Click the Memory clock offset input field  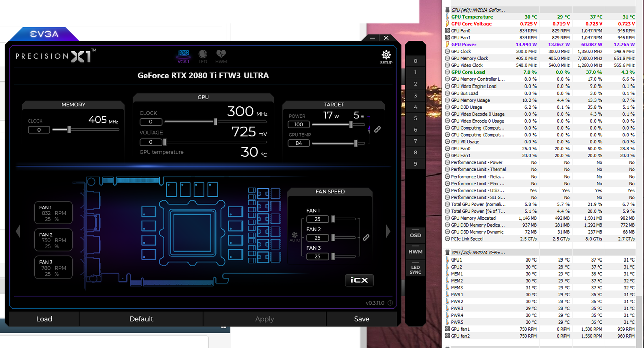(39, 130)
